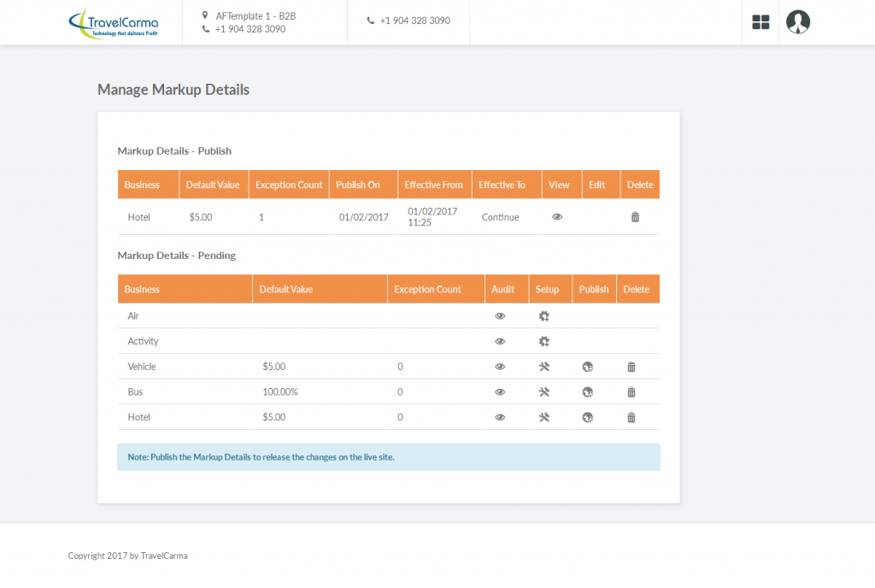Delete the published Hotel markup
875x588 pixels.
click(x=635, y=217)
